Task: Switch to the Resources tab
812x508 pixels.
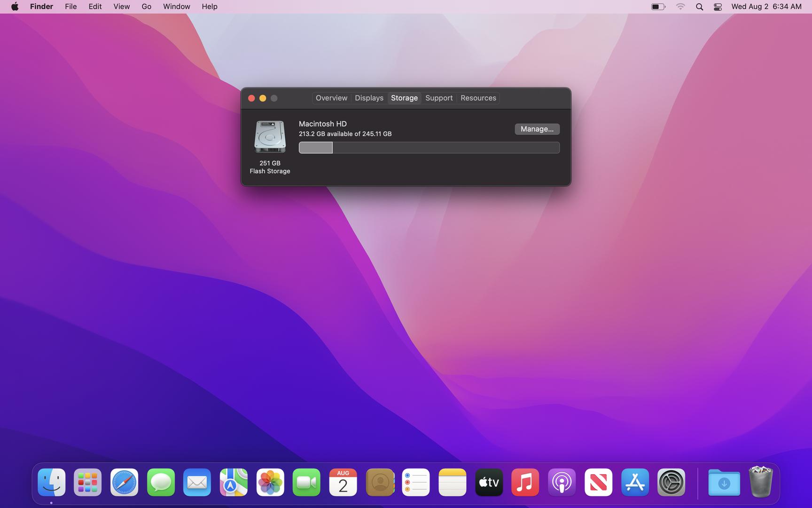Action: 478,98
